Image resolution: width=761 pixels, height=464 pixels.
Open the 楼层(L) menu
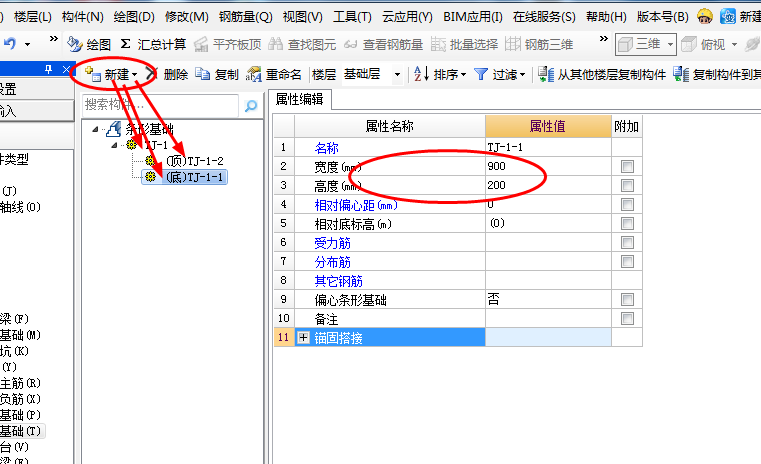click(33, 17)
